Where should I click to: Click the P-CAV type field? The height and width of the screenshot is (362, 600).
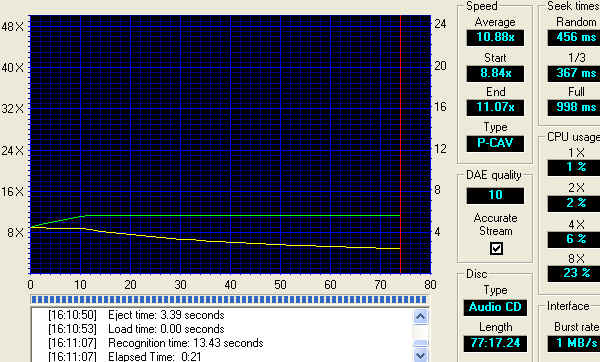point(495,143)
